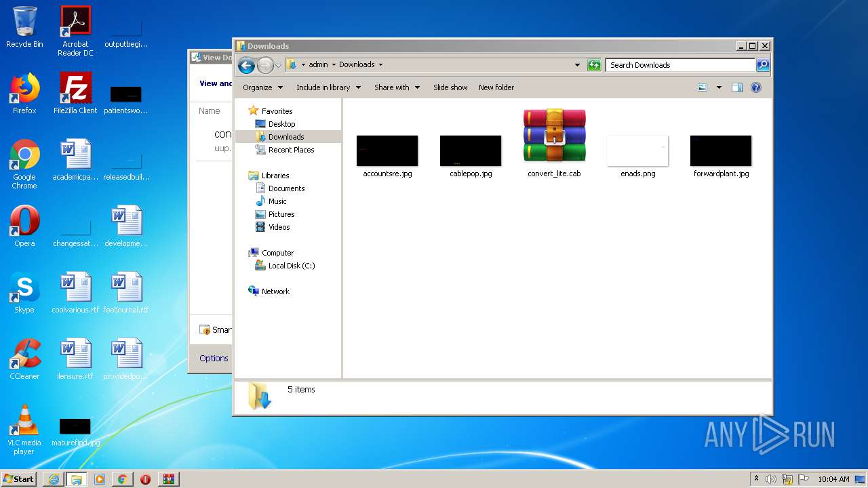Launch VLC media player shortcut
868x488 pixels.
point(24,430)
